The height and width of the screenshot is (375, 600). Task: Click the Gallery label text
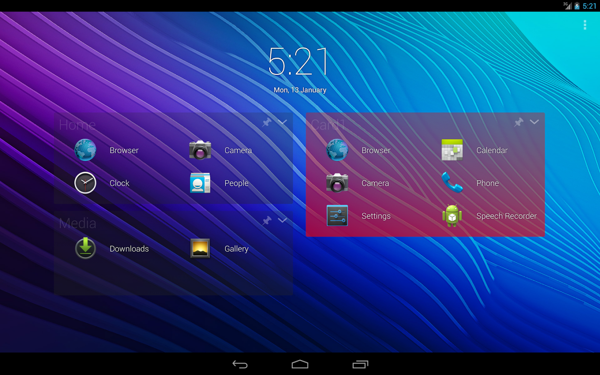(x=236, y=249)
